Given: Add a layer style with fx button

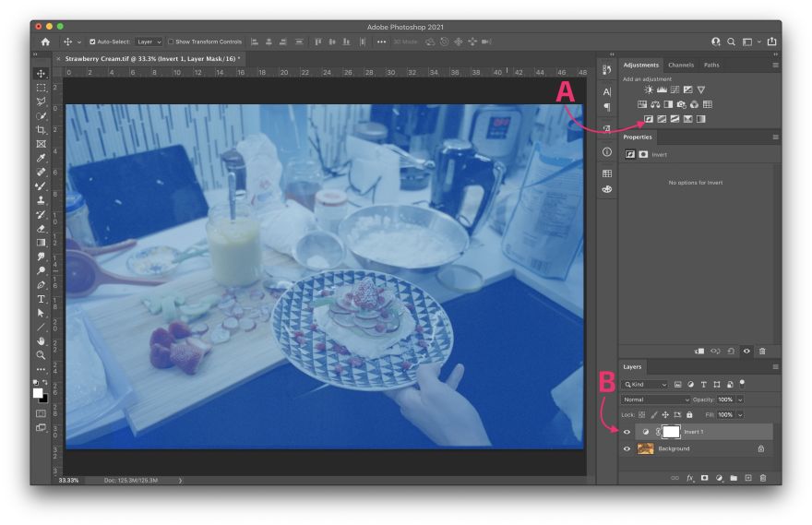Looking at the screenshot, I should pyautogui.click(x=690, y=478).
